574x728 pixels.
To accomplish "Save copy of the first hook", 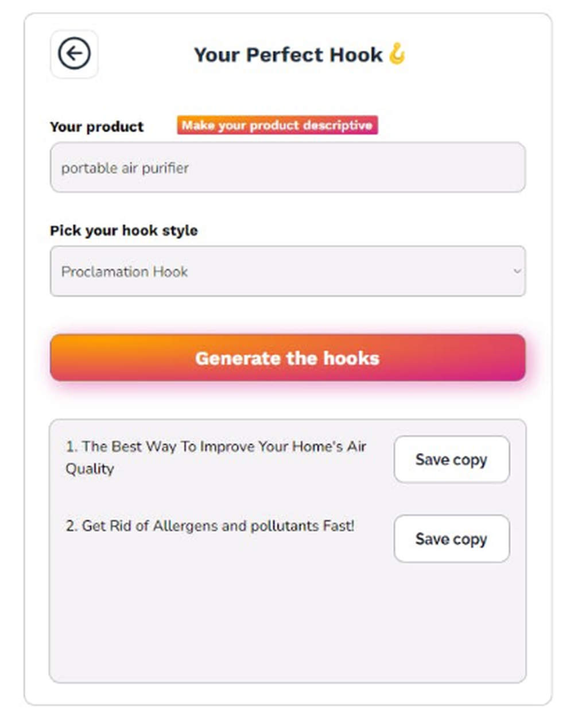I will point(451,459).
